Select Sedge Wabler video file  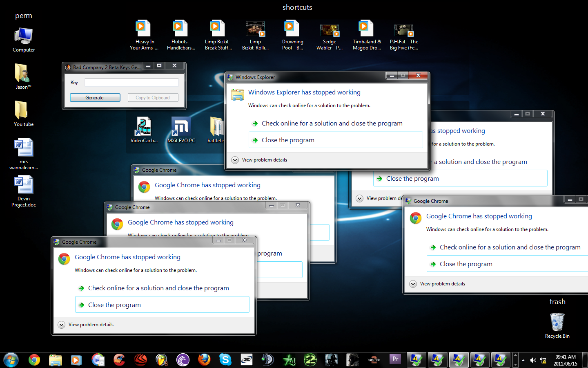pos(330,37)
